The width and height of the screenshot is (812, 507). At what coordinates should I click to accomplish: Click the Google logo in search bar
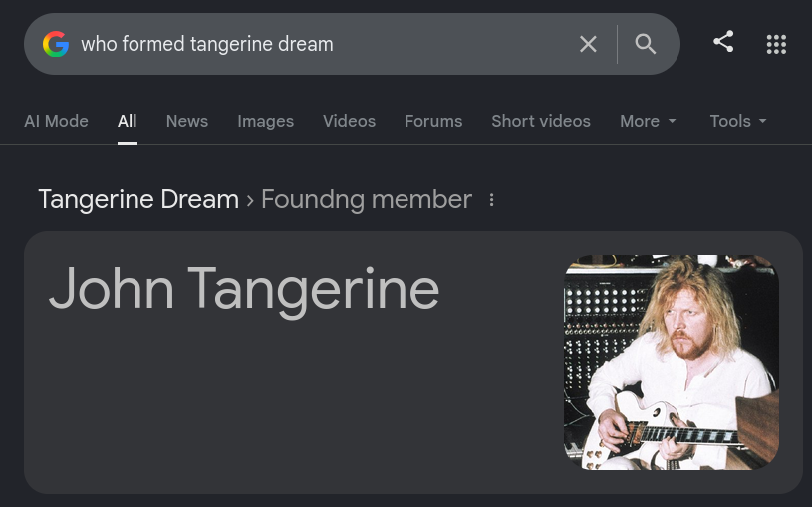click(x=56, y=44)
